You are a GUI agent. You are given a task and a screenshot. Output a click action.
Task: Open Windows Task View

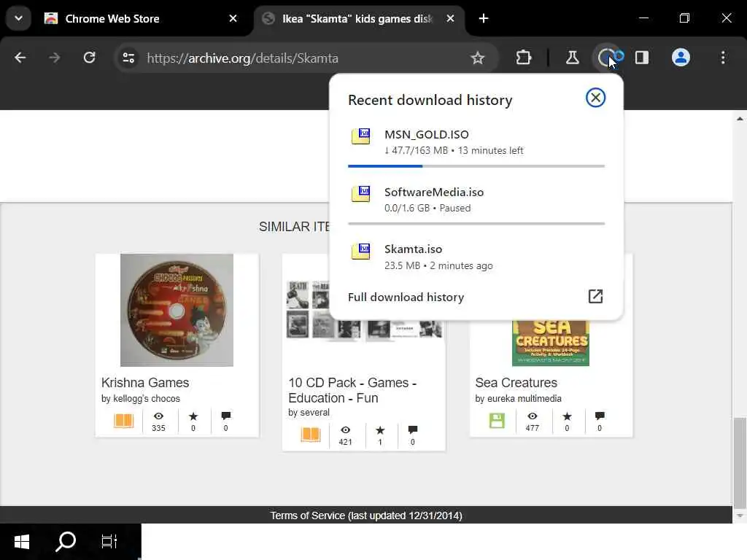tap(109, 542)
